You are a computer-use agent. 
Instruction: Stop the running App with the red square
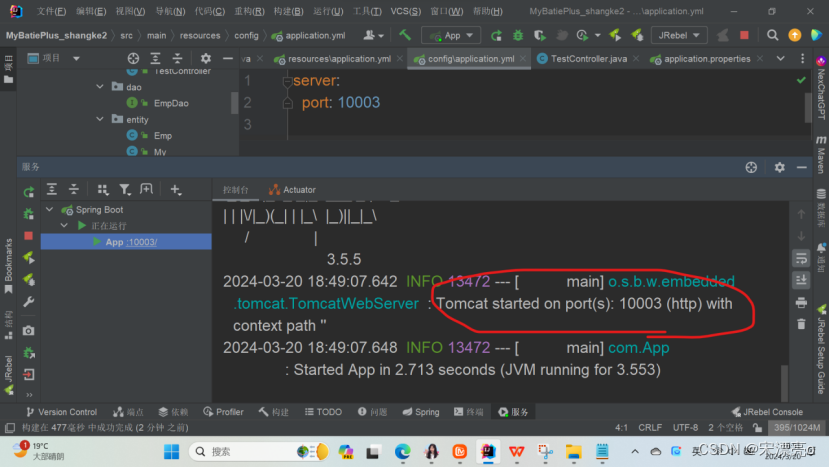click(x=29, y=236)
